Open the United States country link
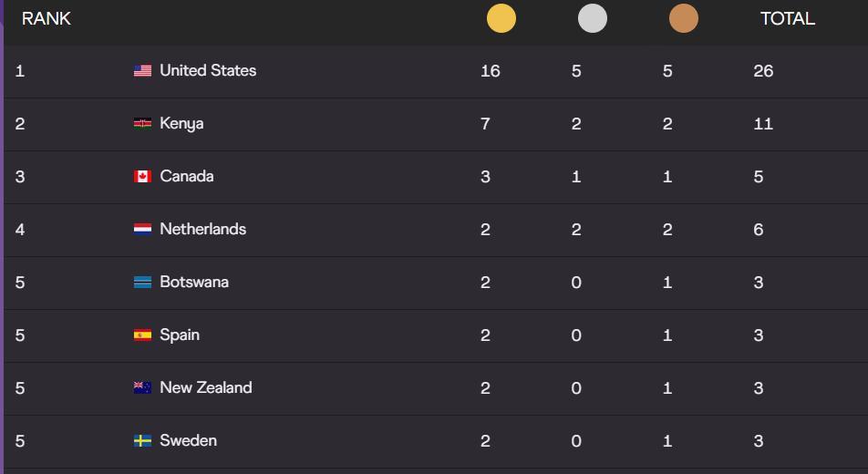The width and height of the screenshot is (868, 474). coord(208,70)
